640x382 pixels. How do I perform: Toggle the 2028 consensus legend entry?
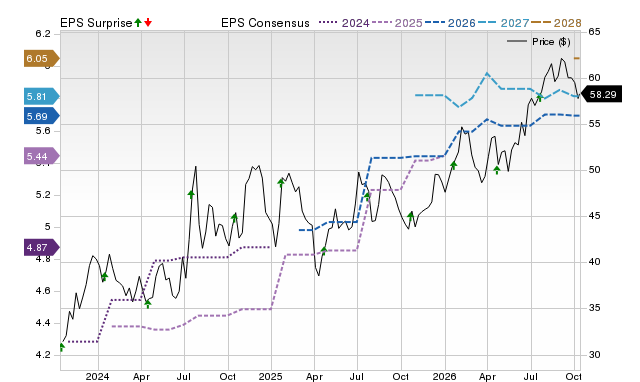pyautogui.click(x=556, y=23)
